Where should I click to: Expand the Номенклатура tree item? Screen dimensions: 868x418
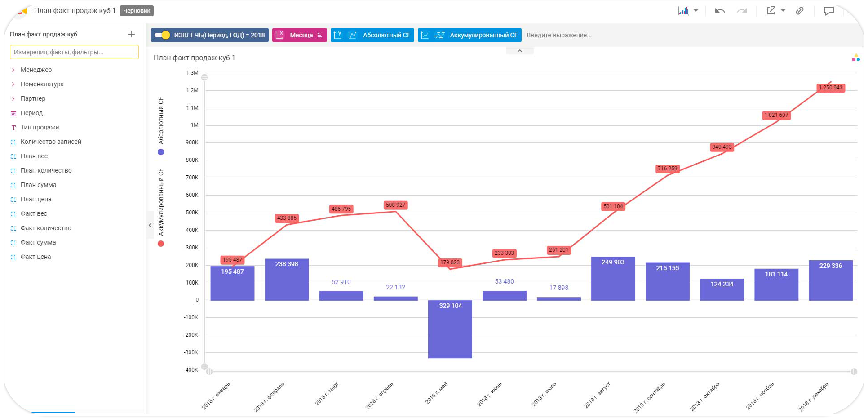tap(13, 84)
